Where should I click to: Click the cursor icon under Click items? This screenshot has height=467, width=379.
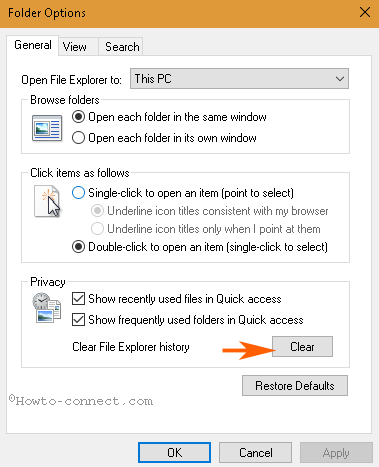(x=47, y=201)
